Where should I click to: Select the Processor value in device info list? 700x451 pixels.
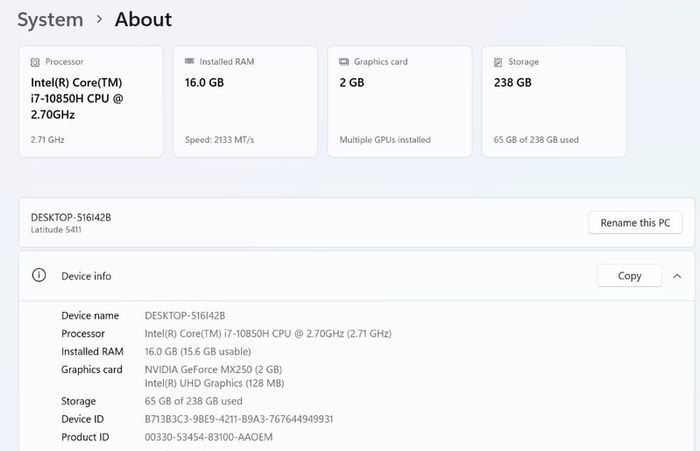coord(268,334)
